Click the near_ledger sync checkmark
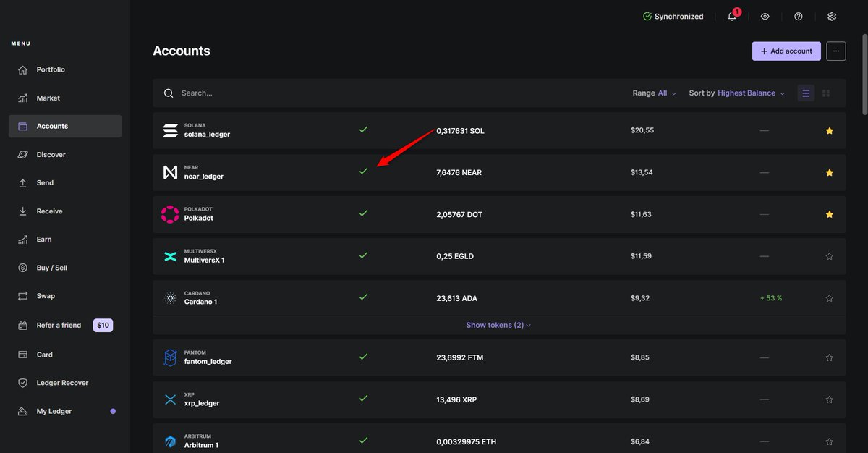The height and width of the screenshot is (453, 868). click(364, 172)
